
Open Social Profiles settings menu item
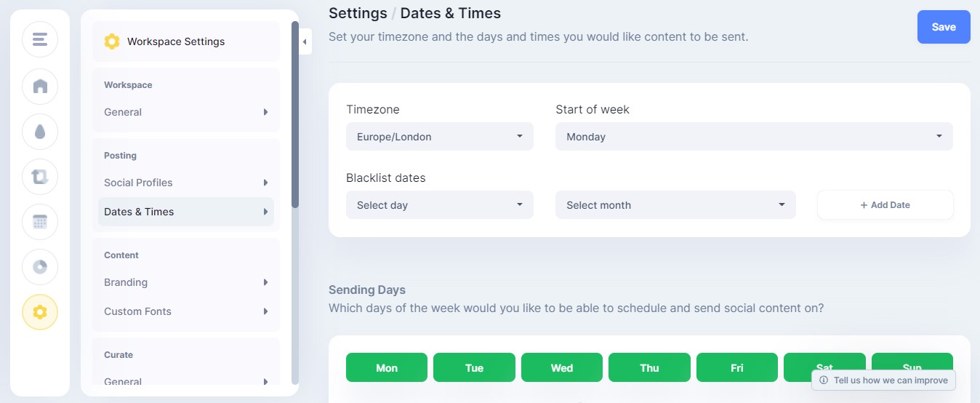click(x=186, y=183)
